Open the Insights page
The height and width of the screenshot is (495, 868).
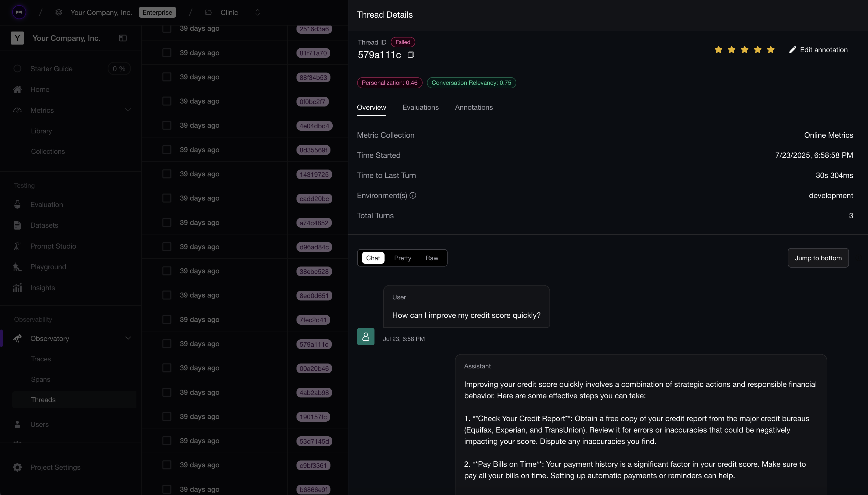coord(42,287)
